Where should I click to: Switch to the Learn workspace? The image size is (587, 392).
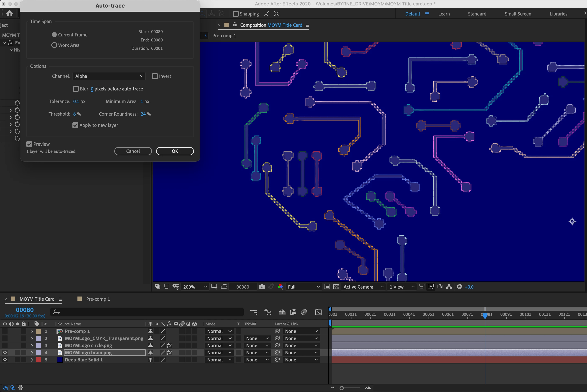(444, 14)
